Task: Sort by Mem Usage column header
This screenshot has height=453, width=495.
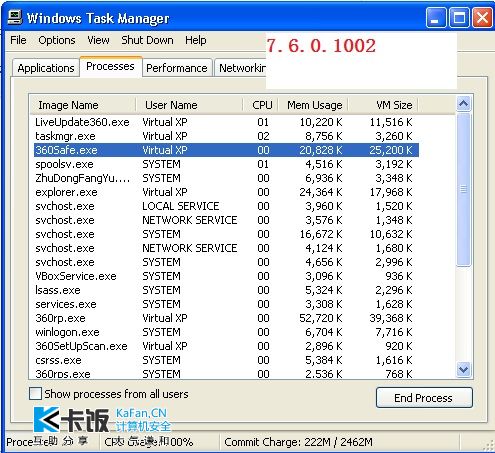Action: (x=313, y=105)
